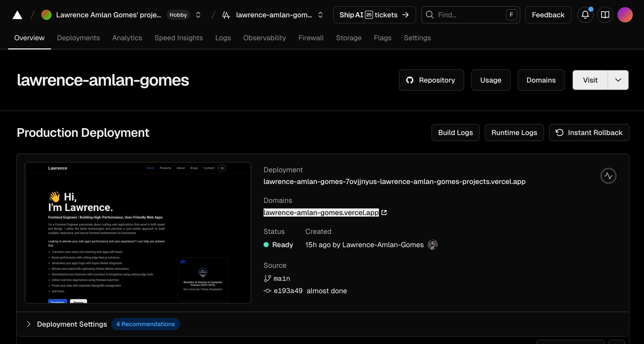Switch to the Analytics tab
The width and height of the screenshot is (644, 344).
127,38
